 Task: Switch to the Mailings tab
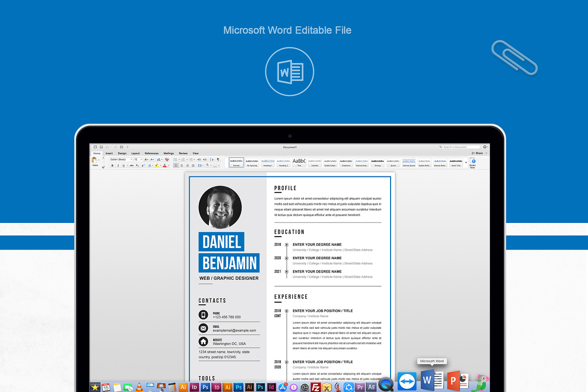click(x=169, y=153)
